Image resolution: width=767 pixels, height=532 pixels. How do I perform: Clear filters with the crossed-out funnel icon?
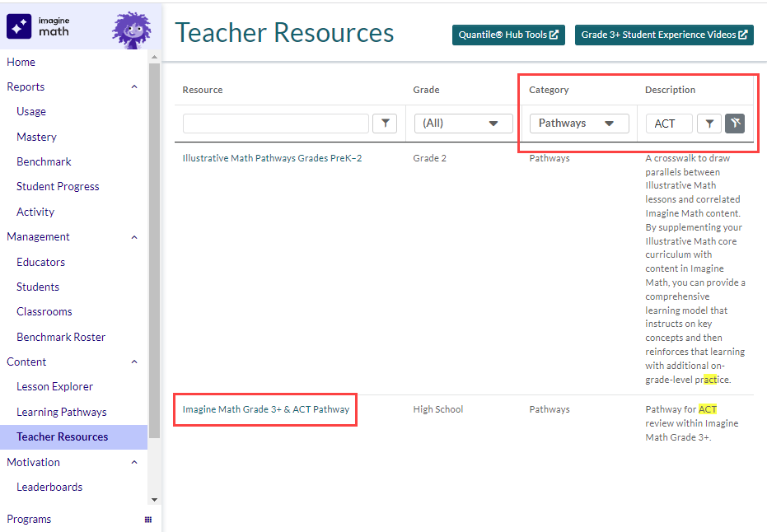coord(735,124)
